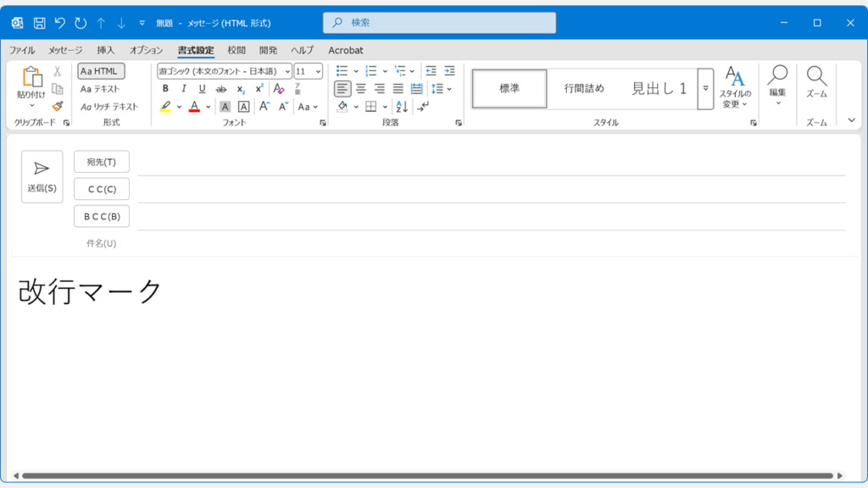Toggle Bold formatting

(165, 90)
